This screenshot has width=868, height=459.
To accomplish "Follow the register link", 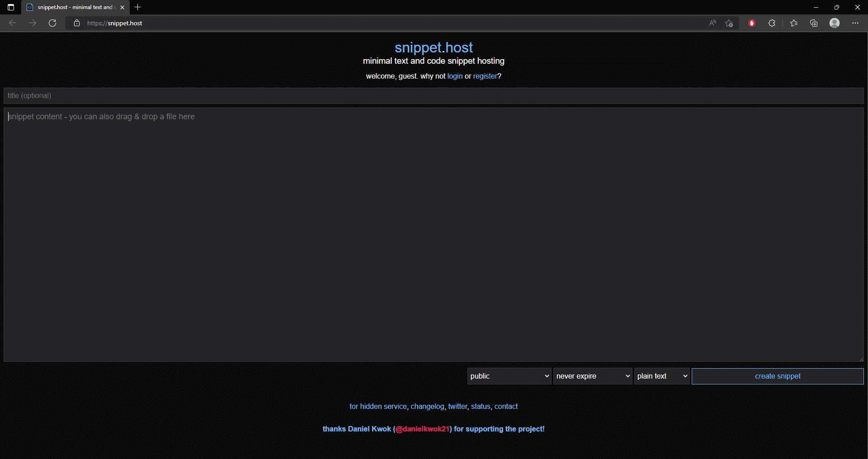I will tap(485, 76).
